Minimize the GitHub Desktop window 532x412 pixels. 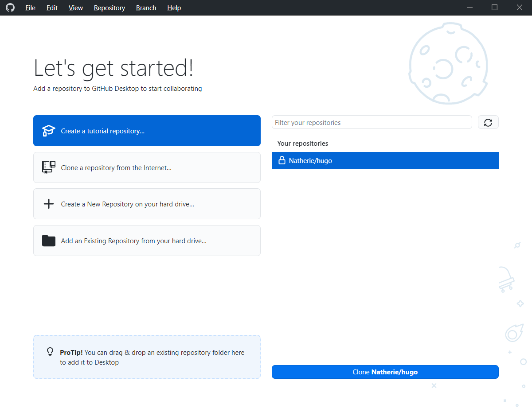point(470,8)
